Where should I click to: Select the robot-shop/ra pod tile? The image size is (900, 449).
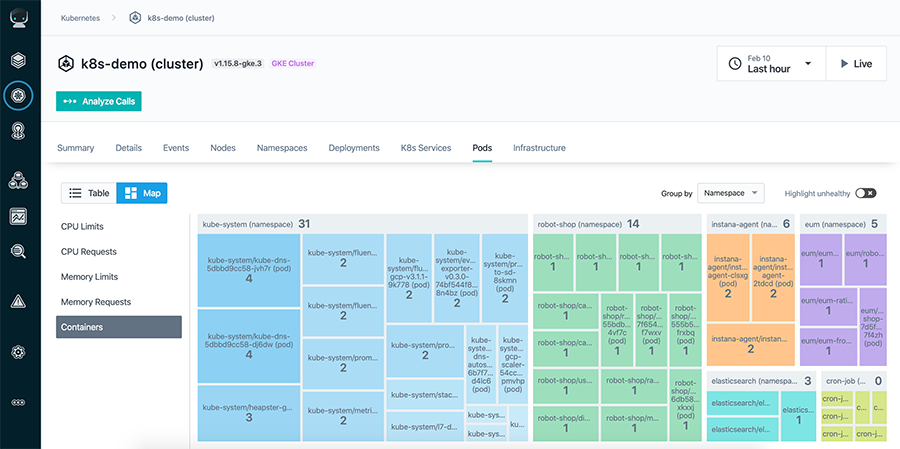coord(634,386)
